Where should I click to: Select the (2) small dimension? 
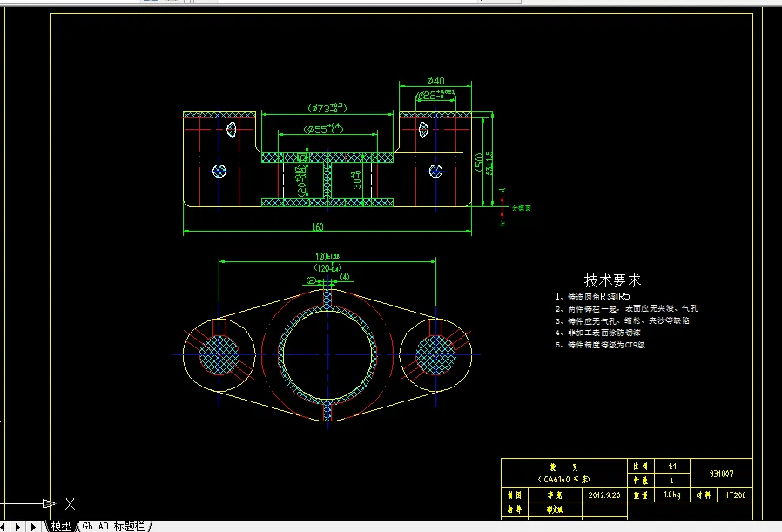[x=311, y=280]
